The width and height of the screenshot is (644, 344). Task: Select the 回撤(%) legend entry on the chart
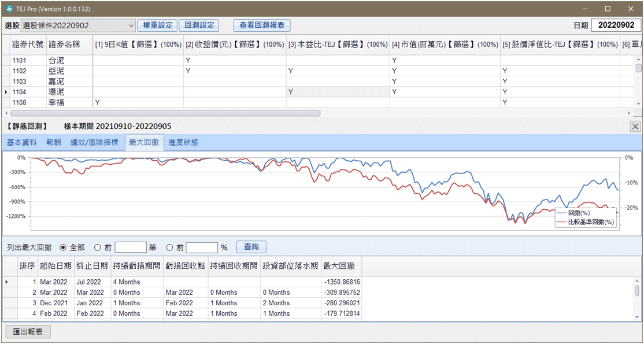578,213
